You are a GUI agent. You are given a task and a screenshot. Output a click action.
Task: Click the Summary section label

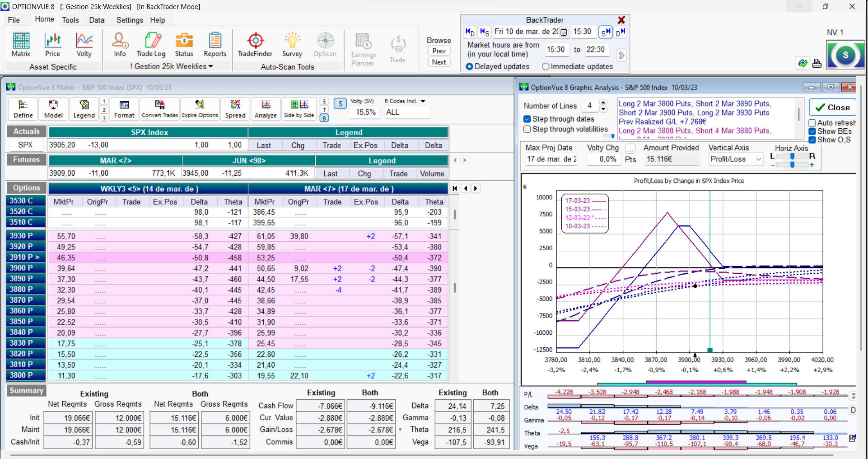[x=26, y=391]
